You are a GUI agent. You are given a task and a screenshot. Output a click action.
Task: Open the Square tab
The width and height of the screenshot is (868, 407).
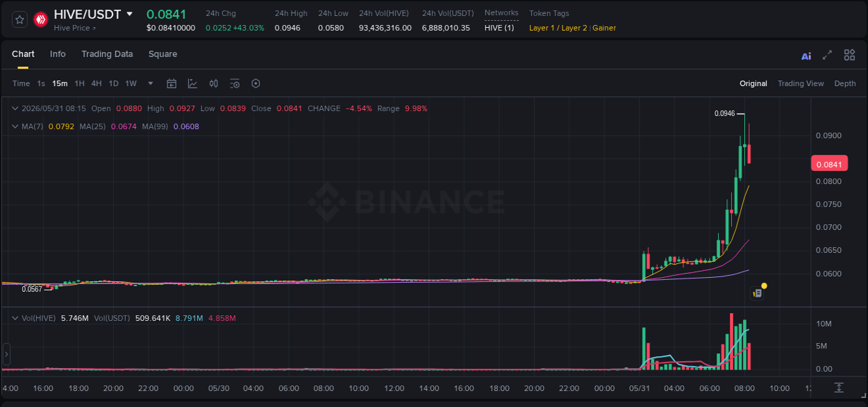(162, 54)
